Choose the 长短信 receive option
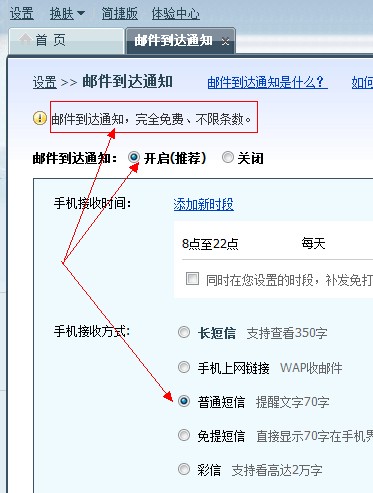 coord(184,332)
